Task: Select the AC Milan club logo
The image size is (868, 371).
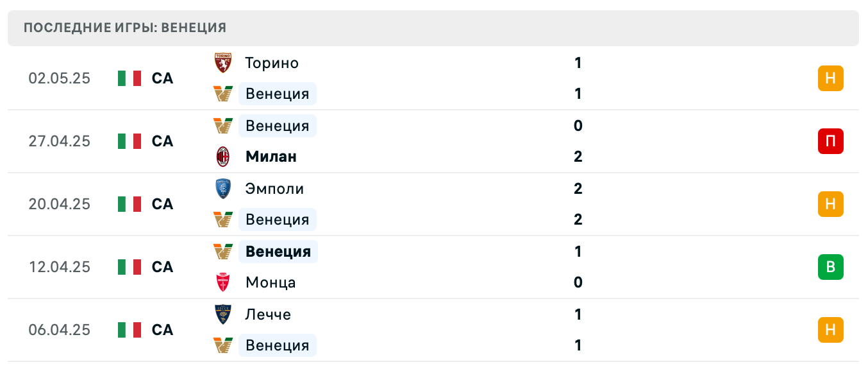Action: coord(223,157)
